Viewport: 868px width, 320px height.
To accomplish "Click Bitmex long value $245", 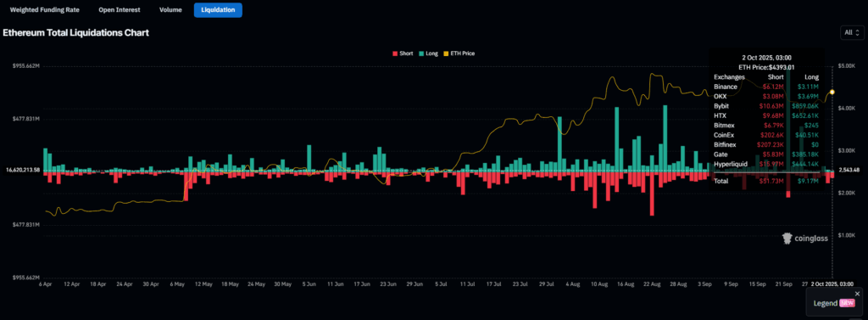I will [x=811, y=126].
